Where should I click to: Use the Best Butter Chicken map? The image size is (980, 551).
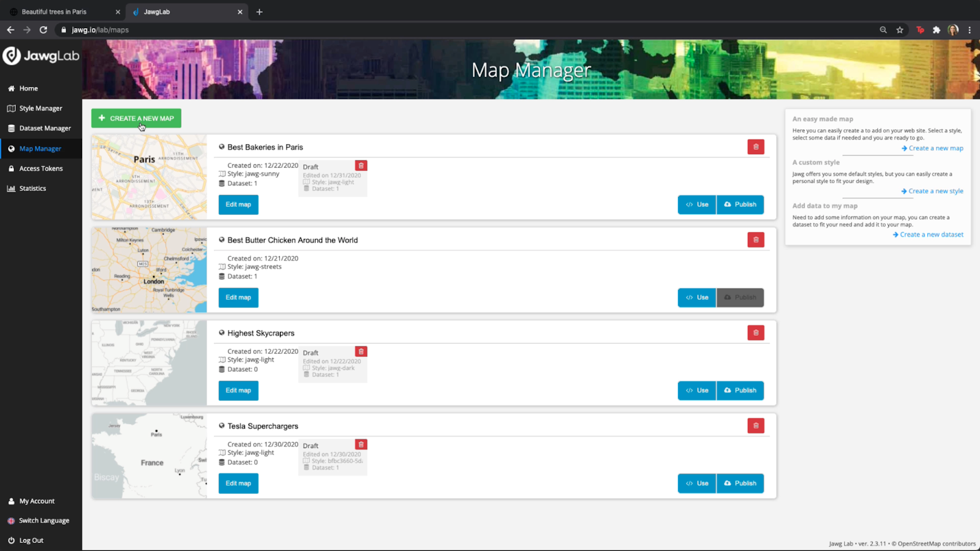697,298
